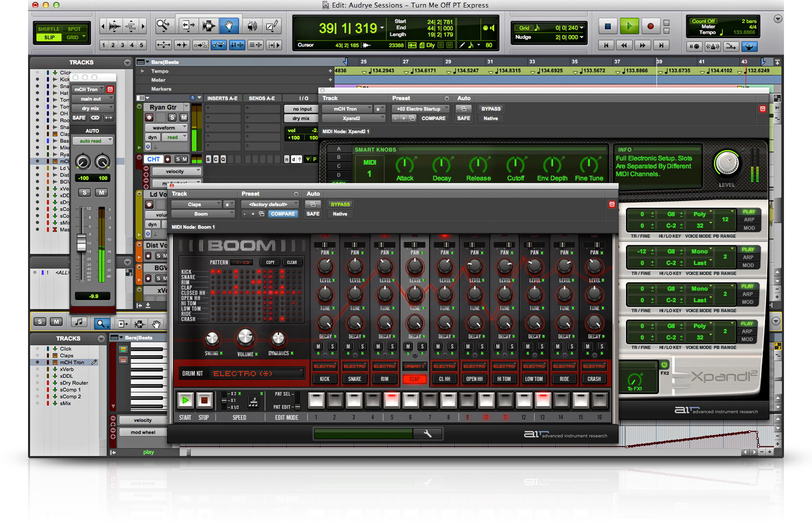Image resolution: width=812 pixels, height=524 pixels.
Task: Adjust the mCH Tron volume fader
Action: (x=81, y=243)
